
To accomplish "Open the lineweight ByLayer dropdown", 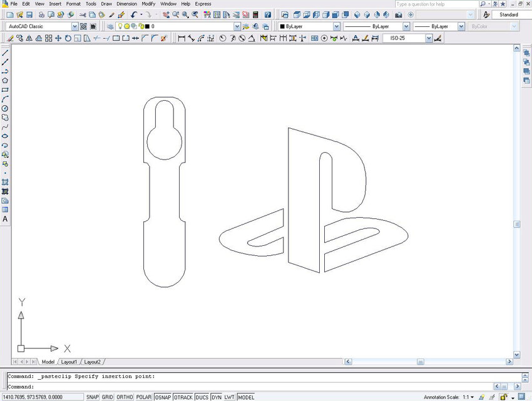I will pos(461,26).
